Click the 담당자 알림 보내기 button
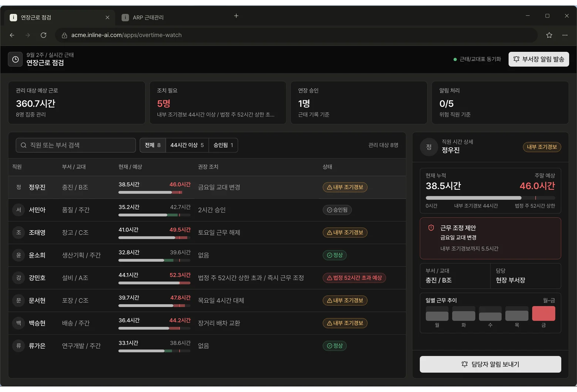The height and width of the screenshot is (392, 577). tap(490, 364)
